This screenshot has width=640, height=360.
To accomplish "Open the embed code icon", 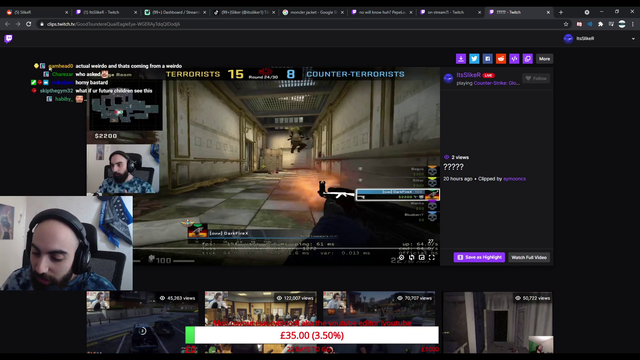I will pyautogui.click(x=514, y=59).
